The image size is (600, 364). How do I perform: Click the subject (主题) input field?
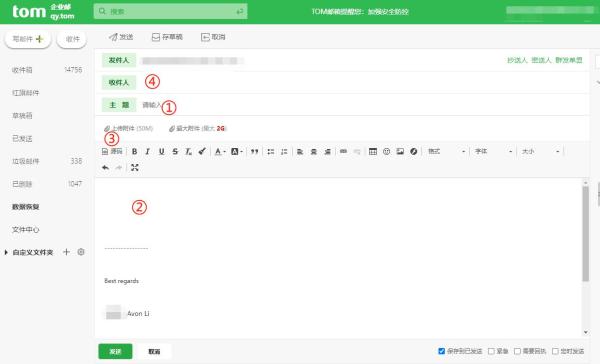363,105
